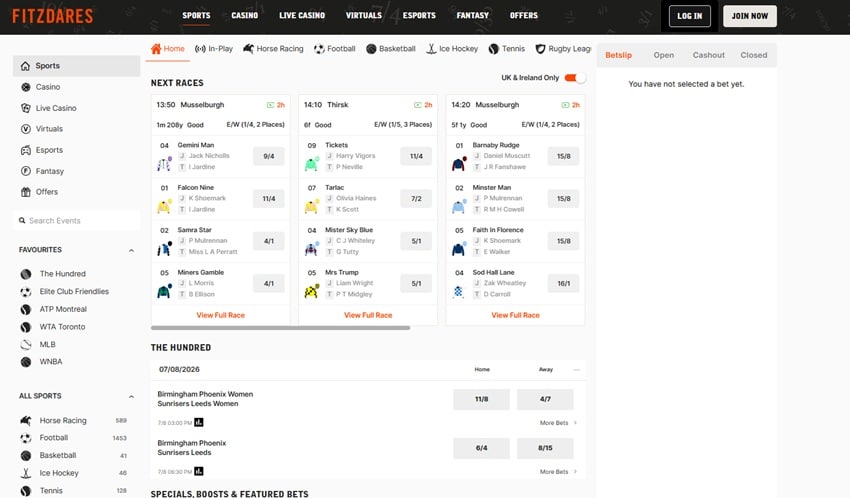
Task: Click Mrs Trump jockey silks icon
Action: (x=312, y=291)
